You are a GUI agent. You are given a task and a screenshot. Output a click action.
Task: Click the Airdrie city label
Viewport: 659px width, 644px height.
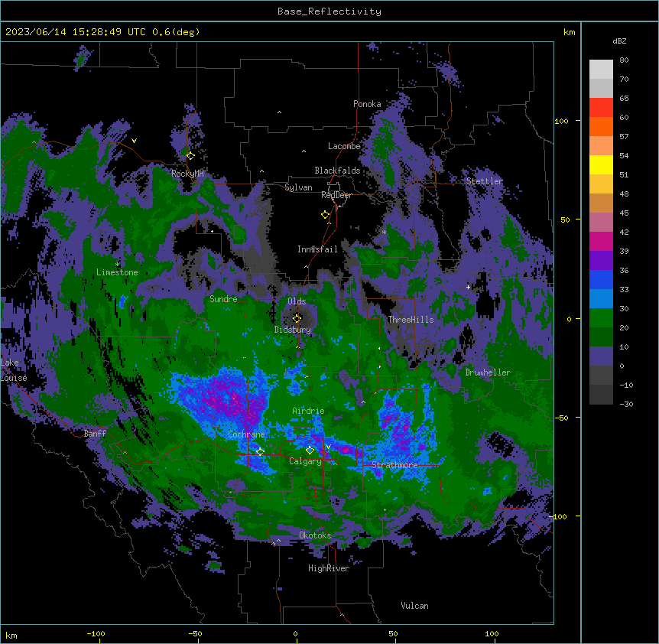309,411
